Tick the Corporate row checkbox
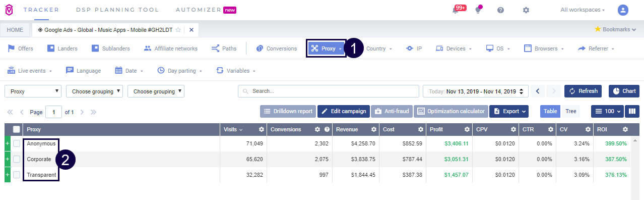644x200 pixels. [17, 159]
